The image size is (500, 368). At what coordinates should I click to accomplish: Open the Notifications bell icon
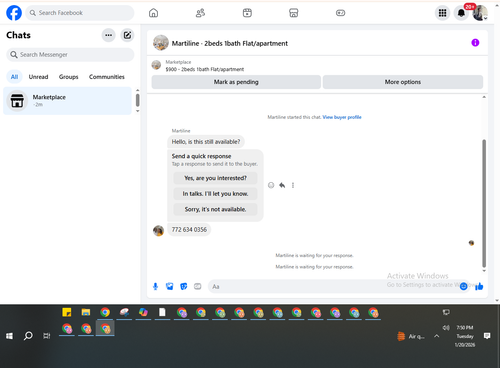point(461,13)
